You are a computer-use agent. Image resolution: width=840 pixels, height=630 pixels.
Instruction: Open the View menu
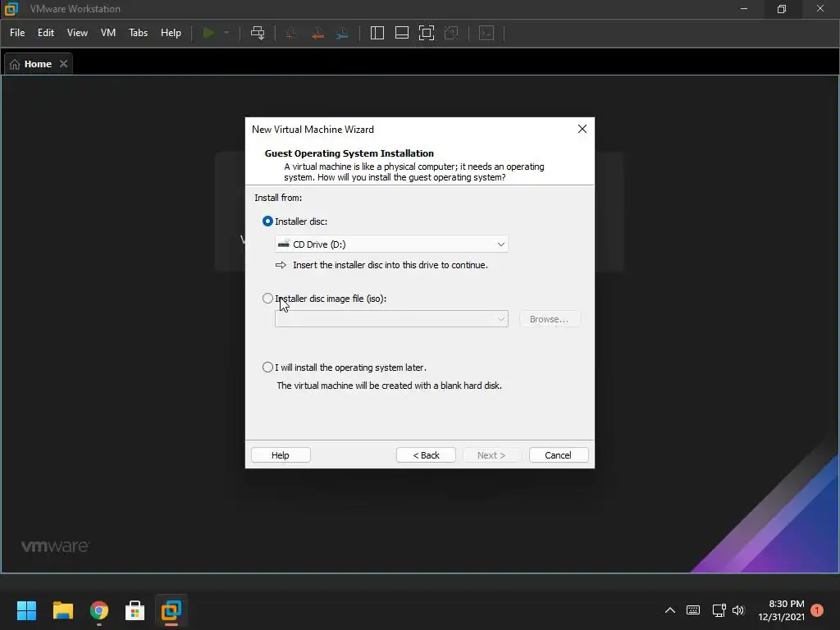coord(77,33)
